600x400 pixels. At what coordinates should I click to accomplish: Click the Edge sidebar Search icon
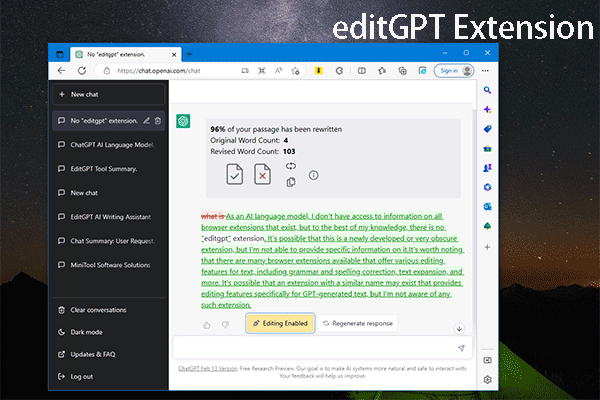[x=487, y=90]
